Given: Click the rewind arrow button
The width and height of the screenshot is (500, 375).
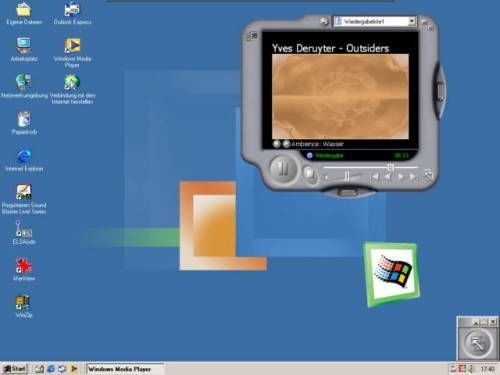Looking at the screenshot, I should click(388, 177).
